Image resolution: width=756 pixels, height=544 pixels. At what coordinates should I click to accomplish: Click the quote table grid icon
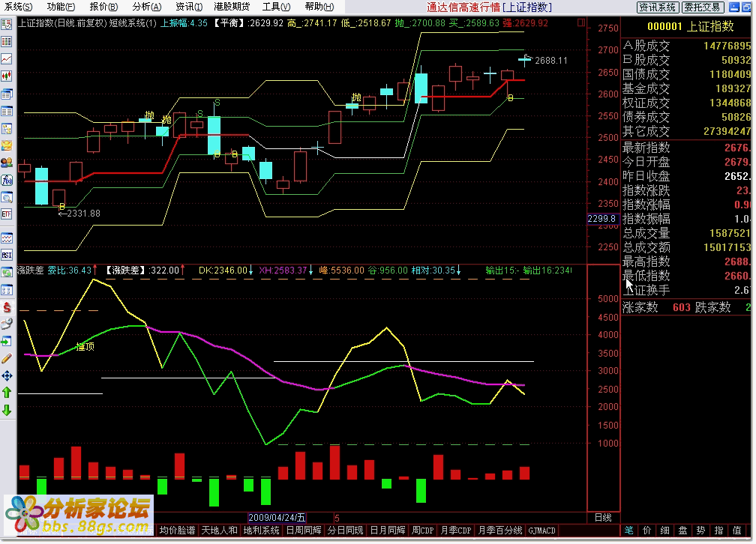click(7, 42)
